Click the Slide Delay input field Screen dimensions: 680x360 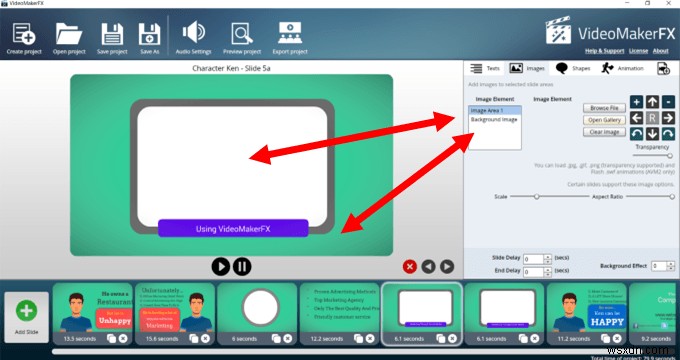click(533, 259)
